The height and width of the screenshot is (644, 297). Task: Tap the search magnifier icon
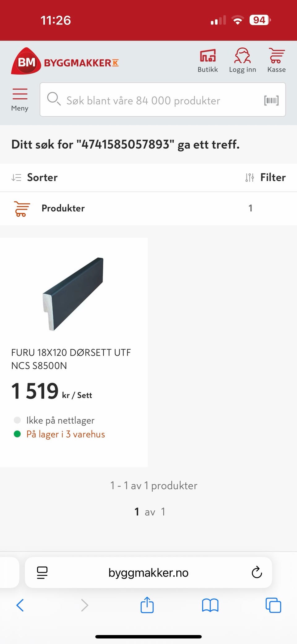coord(54,99)
